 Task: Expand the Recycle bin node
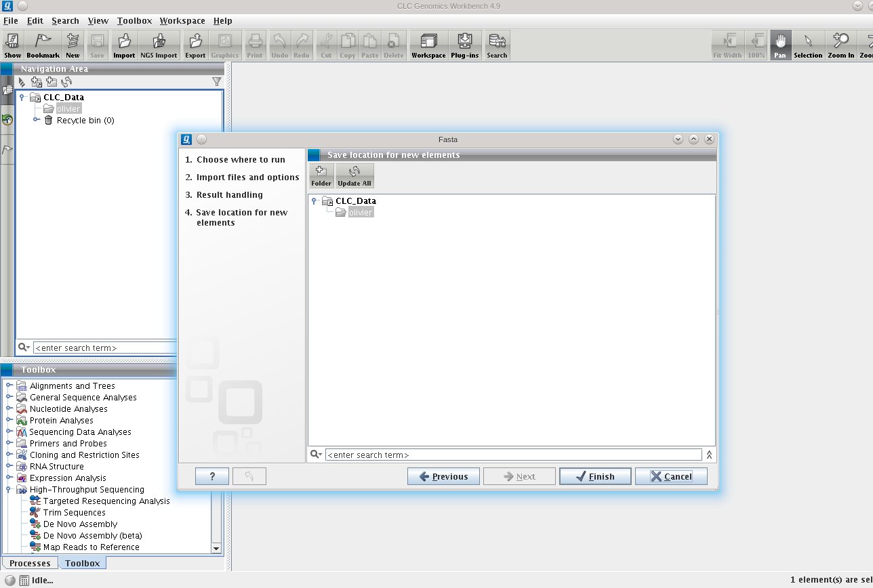pos(37,120)
